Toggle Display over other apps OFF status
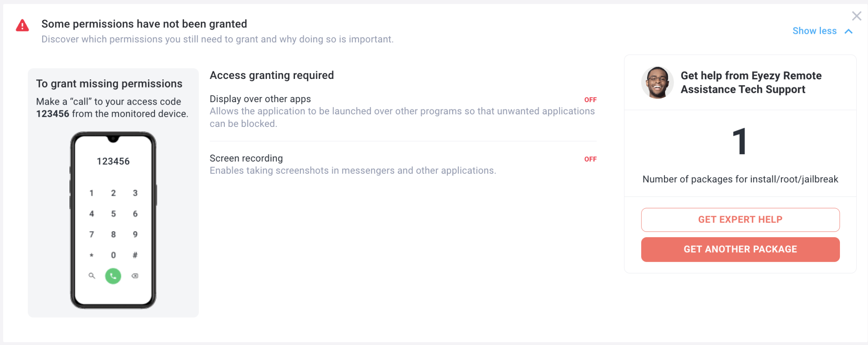868x345 pixels. [590, 100]
